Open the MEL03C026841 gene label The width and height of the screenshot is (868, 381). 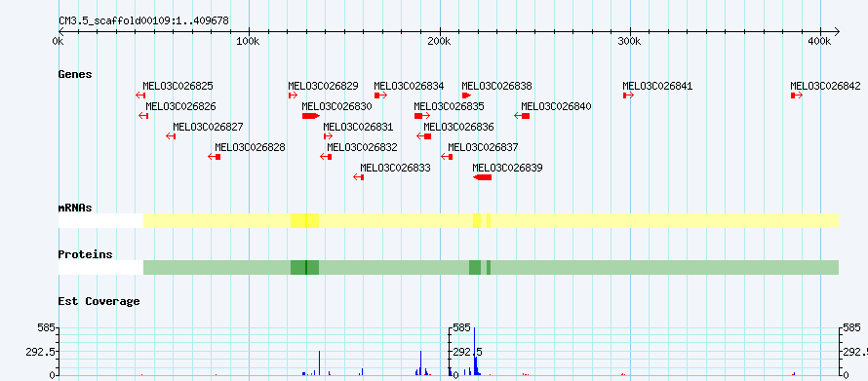pos(657,87)
